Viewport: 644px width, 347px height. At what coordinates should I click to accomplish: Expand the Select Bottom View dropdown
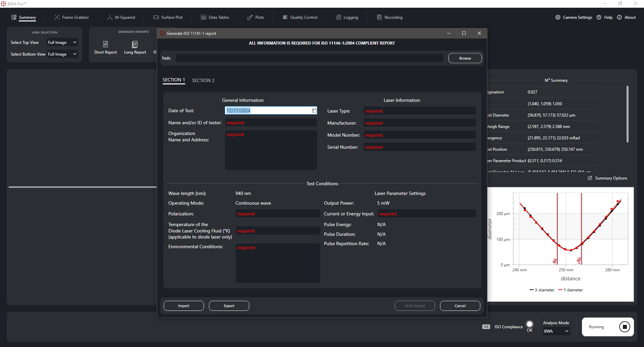tap(62, 54)
